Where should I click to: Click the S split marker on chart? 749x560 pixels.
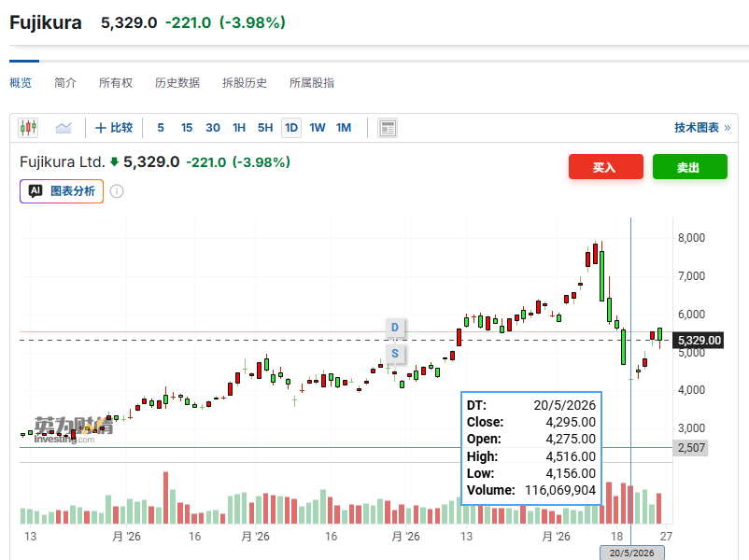click(394, 354)
